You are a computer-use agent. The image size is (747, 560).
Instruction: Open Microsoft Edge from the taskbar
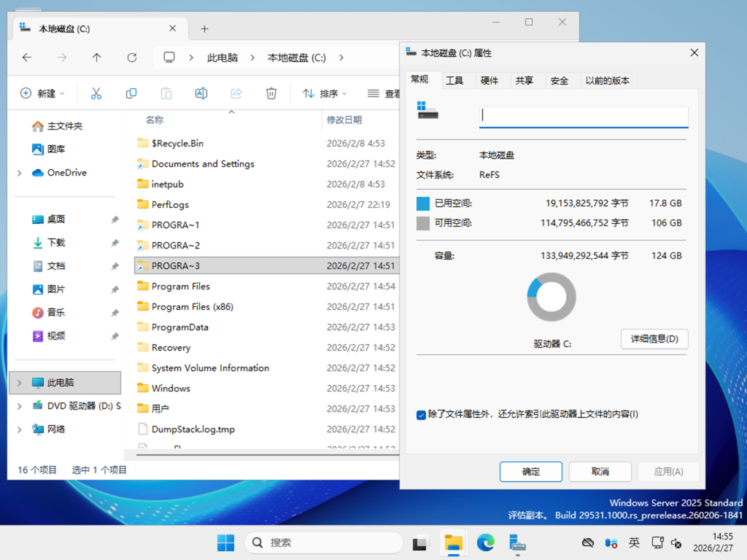pyautogui.click(x=485, y=542)
